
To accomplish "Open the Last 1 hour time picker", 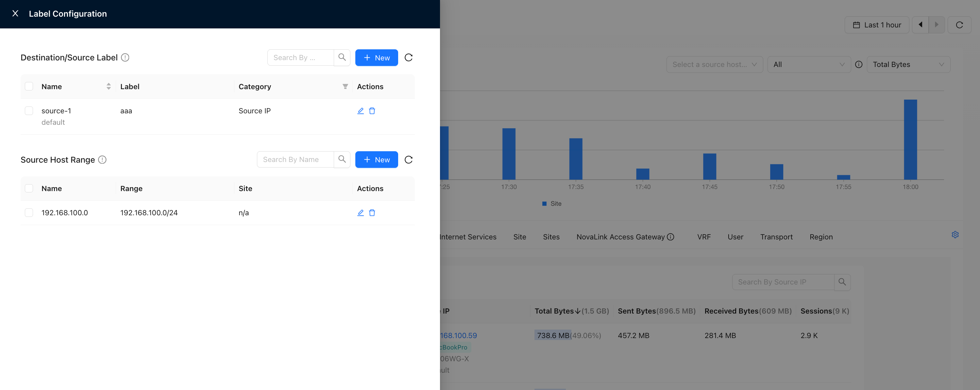I will [877, 25].
